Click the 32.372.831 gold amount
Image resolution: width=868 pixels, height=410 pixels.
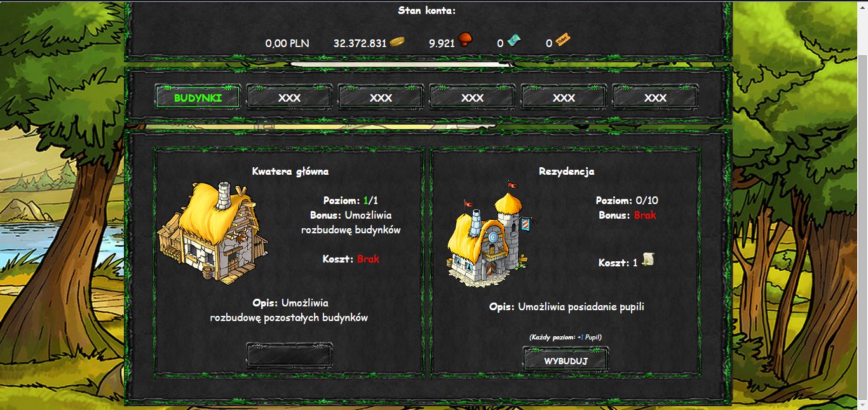pyautogui.click(x=360, y=43)
